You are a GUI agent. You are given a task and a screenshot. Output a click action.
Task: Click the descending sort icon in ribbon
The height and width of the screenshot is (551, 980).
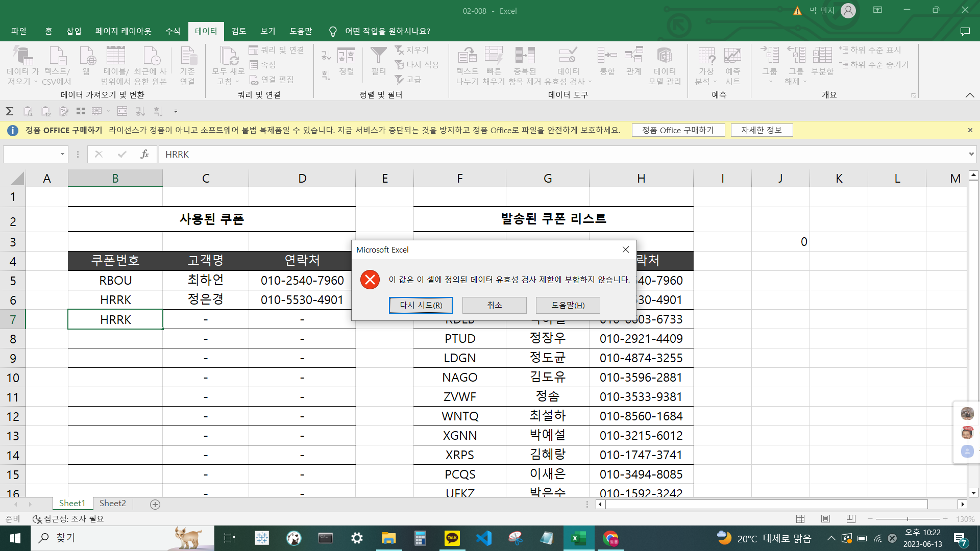pos(326,75)
